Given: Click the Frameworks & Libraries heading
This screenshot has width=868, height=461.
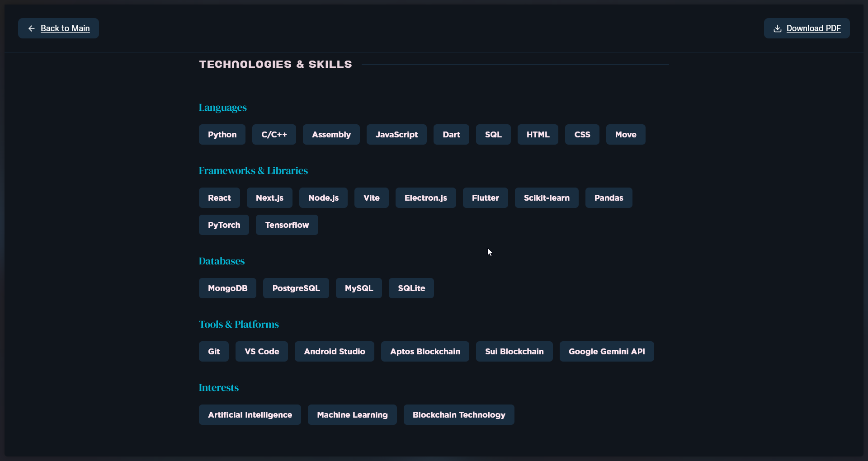Looking at the screenshot, I should (253, 171).
